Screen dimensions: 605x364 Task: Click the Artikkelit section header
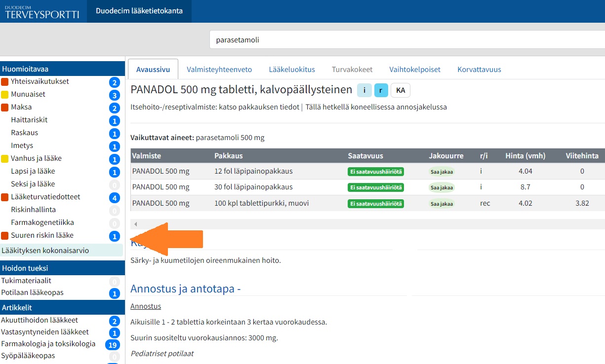pyautogui.click(x=62, y=307)
